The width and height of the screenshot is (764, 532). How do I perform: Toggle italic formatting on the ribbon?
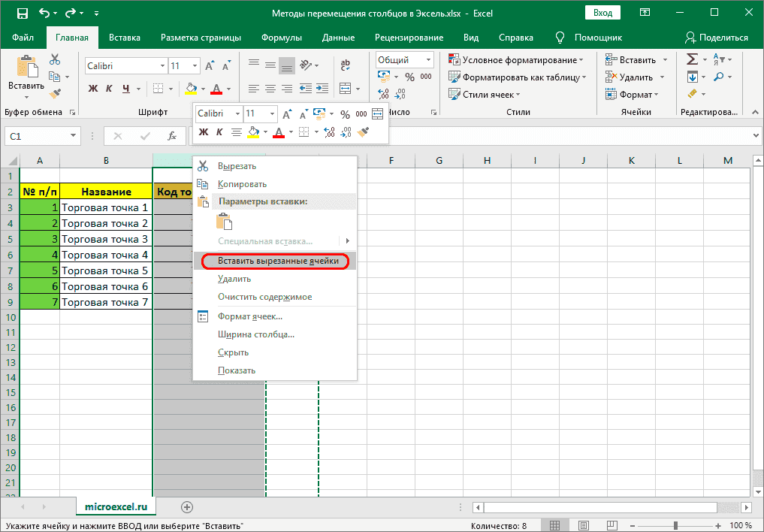(108, 89)
